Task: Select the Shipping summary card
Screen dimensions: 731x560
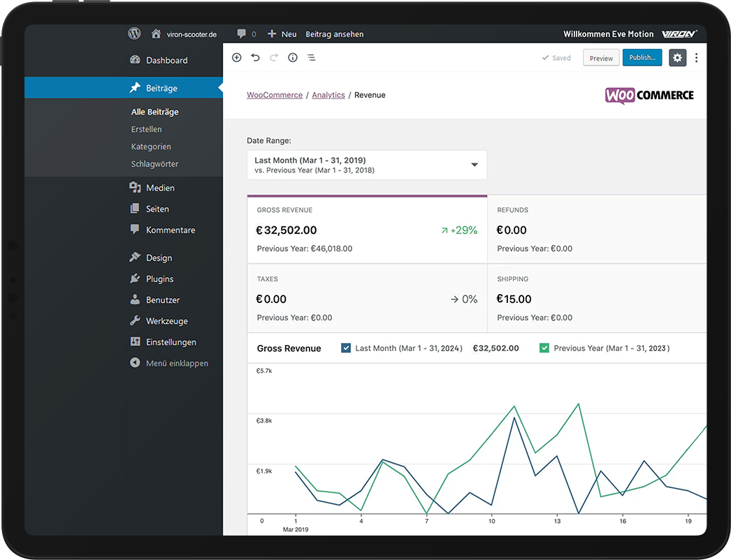Action: coord(598,298)
